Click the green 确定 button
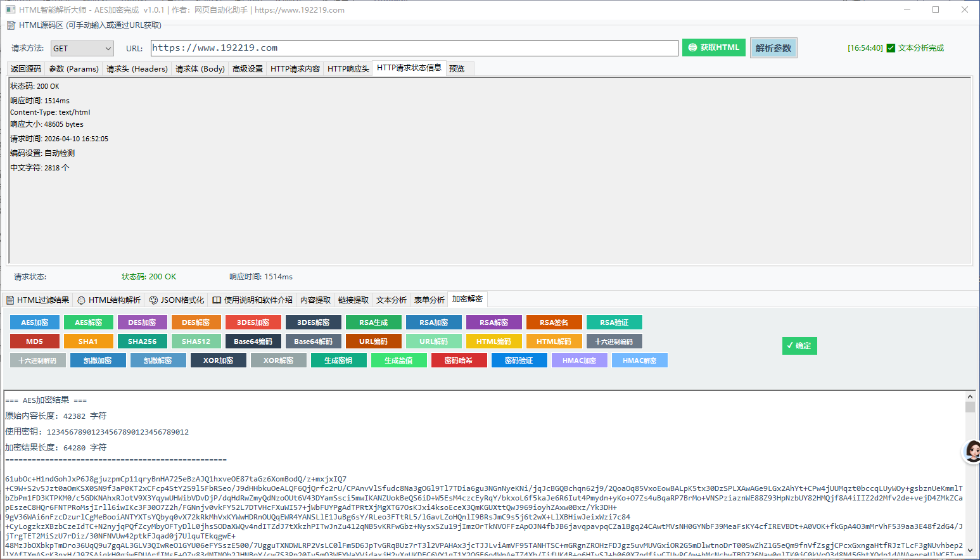The image size is (980, 560). 799,346
